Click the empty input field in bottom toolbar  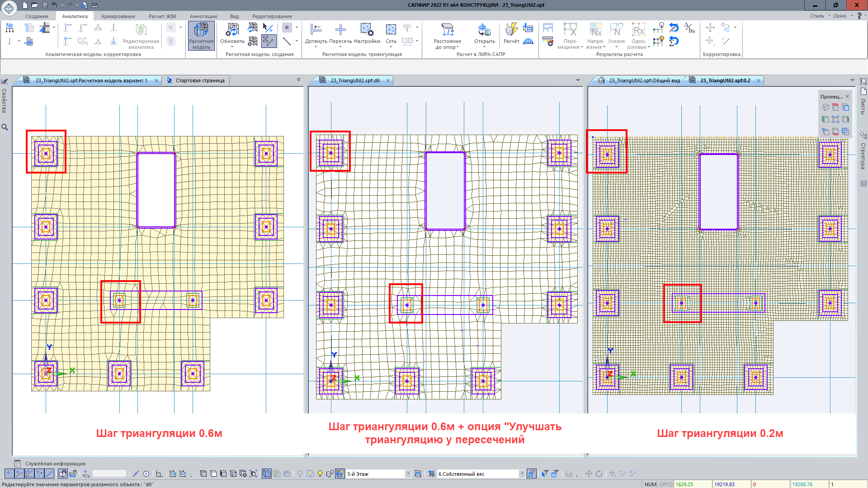[109, 474]
